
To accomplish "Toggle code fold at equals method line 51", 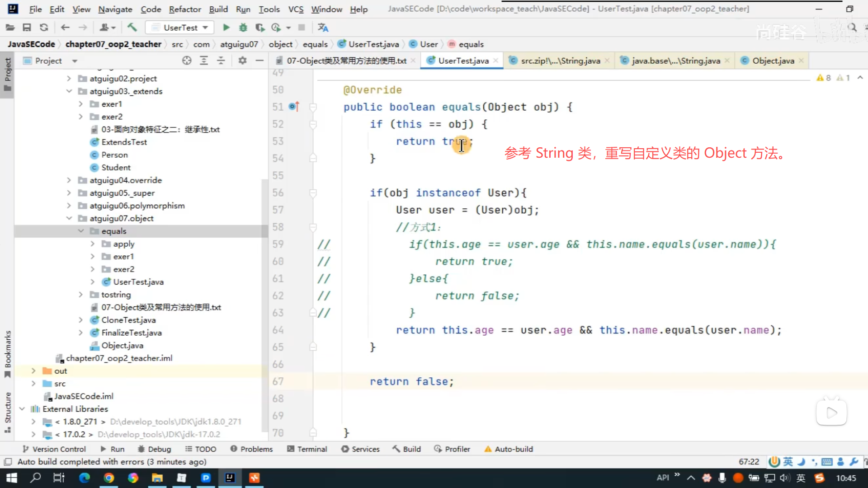I will (313, 107).
